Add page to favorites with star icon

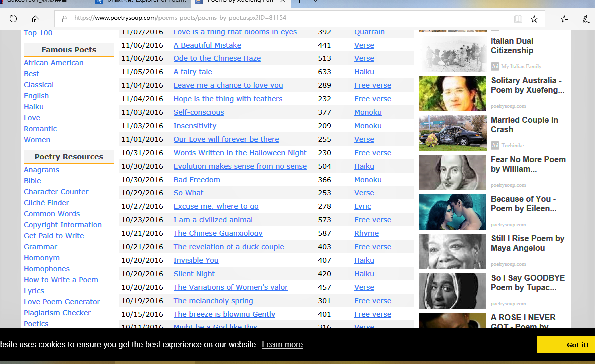tap(534, 19)
